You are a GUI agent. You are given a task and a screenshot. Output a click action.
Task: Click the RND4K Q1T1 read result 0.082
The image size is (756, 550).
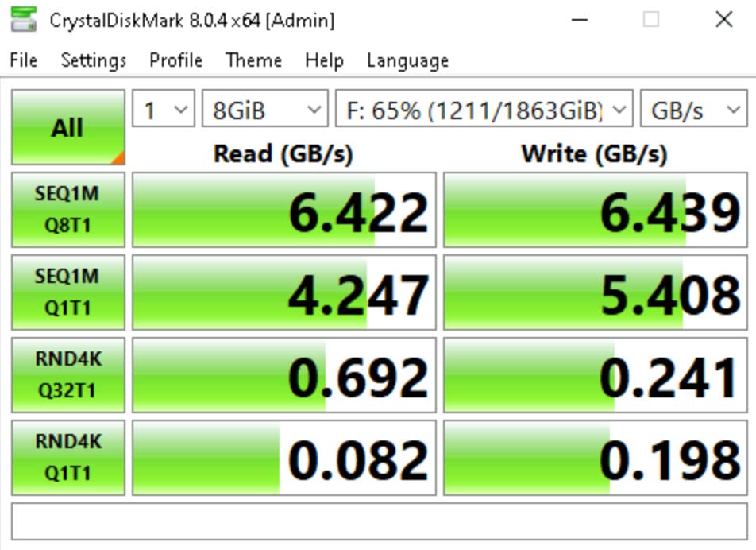point(284,457)
